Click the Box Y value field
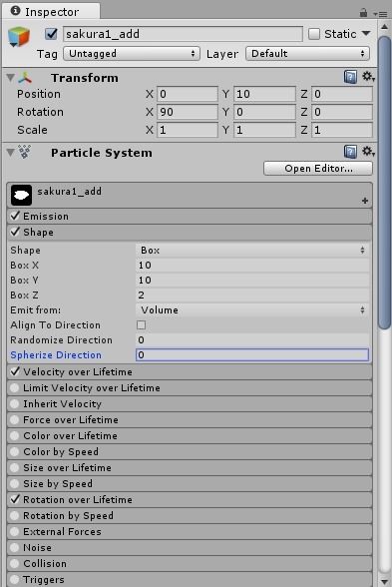This screenshot has width=392, height=587. point(252,280)
